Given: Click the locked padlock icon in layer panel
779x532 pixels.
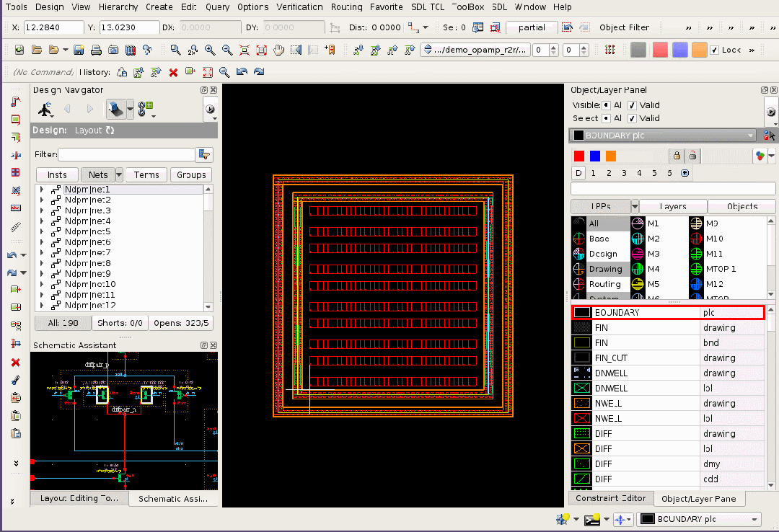Looking at the screenshot, I should [x=677, y=156].
